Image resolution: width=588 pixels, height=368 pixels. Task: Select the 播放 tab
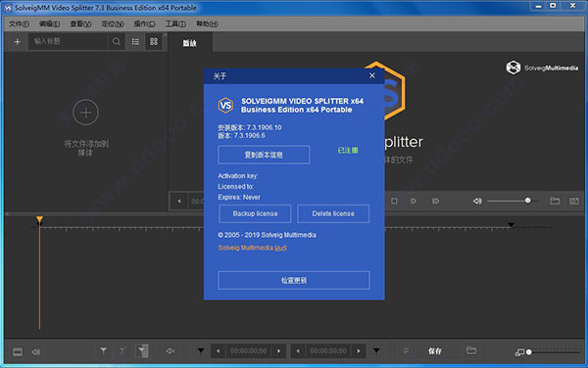[190, 43]
